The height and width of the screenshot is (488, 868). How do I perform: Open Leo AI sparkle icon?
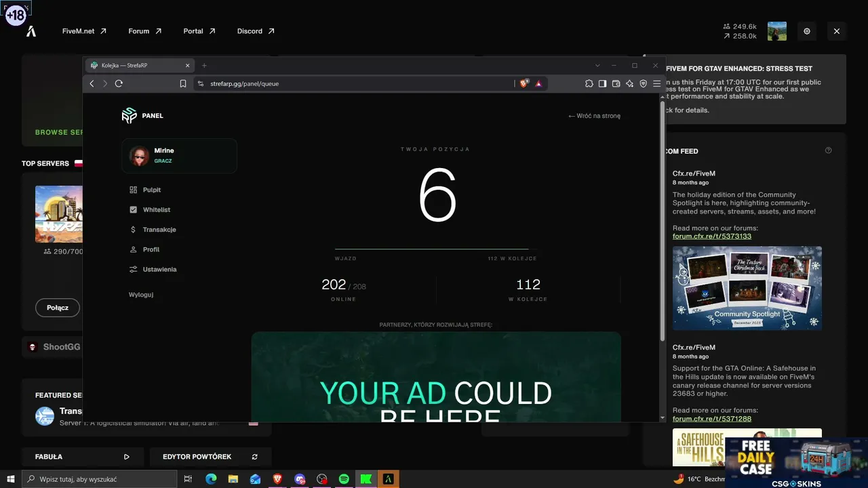629,83
